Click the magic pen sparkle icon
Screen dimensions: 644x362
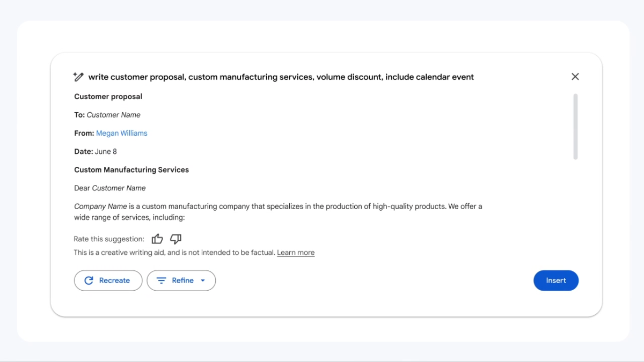(x=78, y=77)
